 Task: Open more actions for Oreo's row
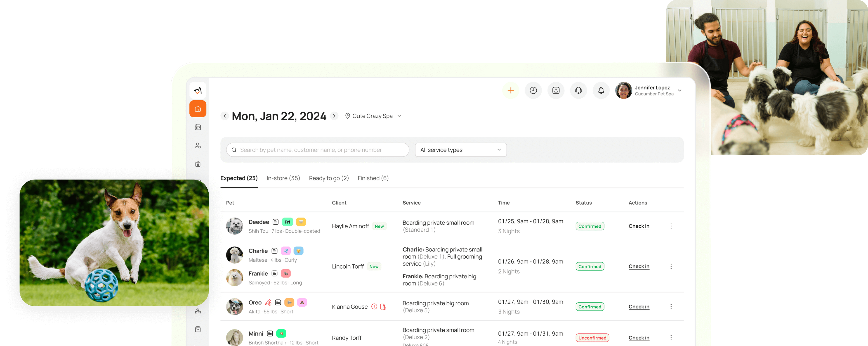click(670, 307)
